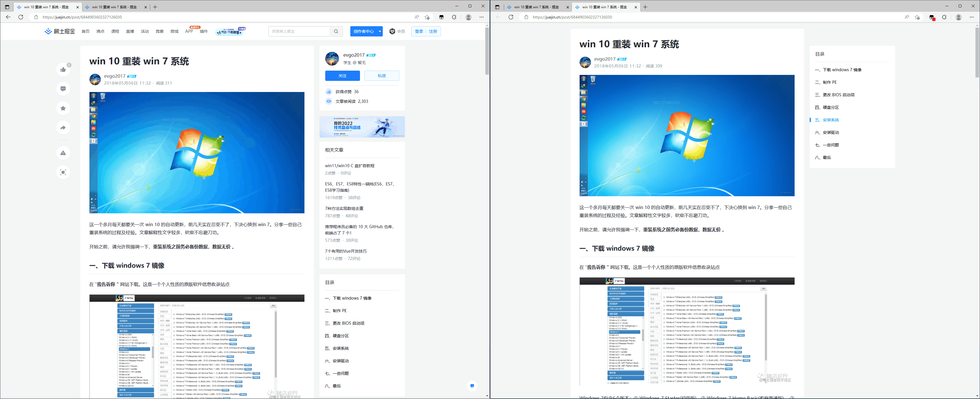
Task: Open the floating feedback chat button at the bottom
Action: [472, 386]
